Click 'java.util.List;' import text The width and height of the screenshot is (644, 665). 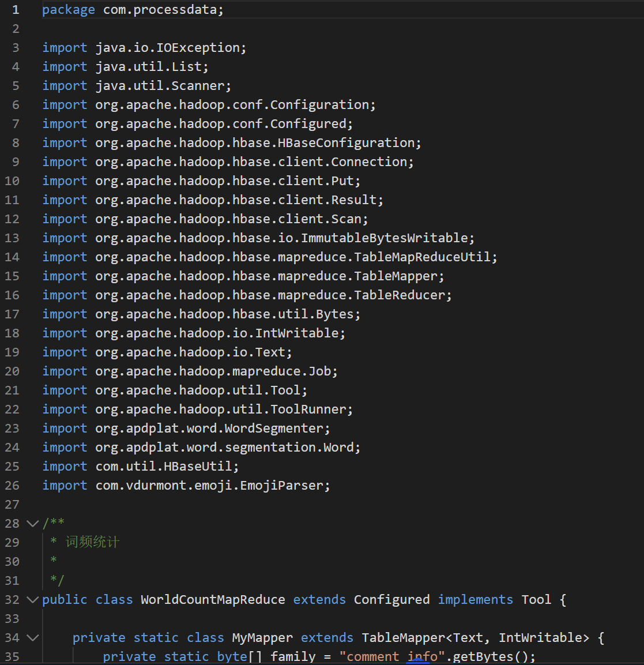152,66
